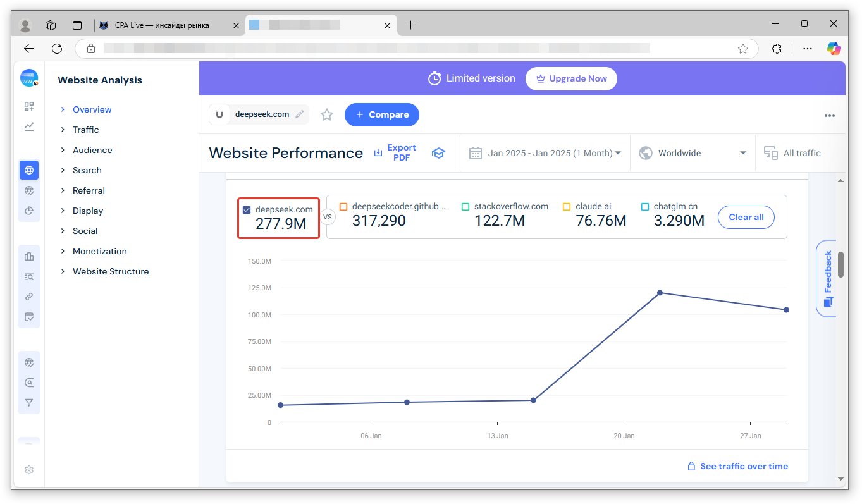Open the graduation cap learning icon
The image size is (862, 504).
[438, 153]
